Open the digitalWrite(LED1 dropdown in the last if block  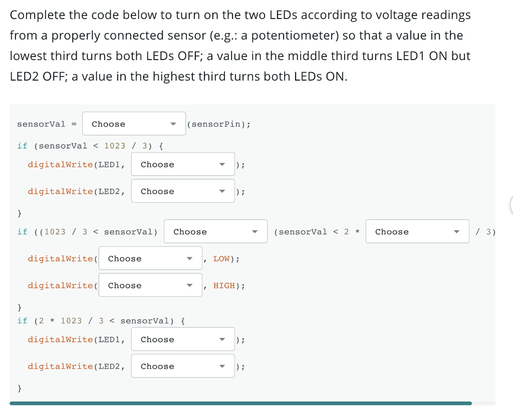(183, 339)
